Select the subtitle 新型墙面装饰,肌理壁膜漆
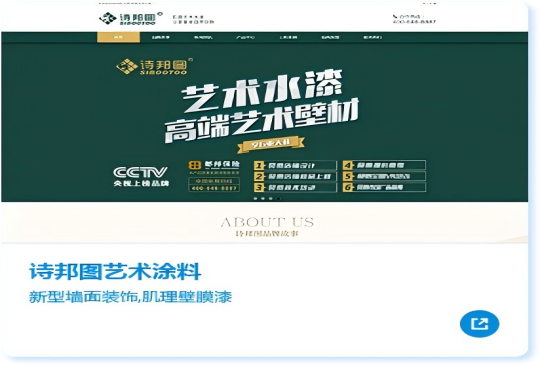Viewport: 540px width, 365px height. (131, 297)
